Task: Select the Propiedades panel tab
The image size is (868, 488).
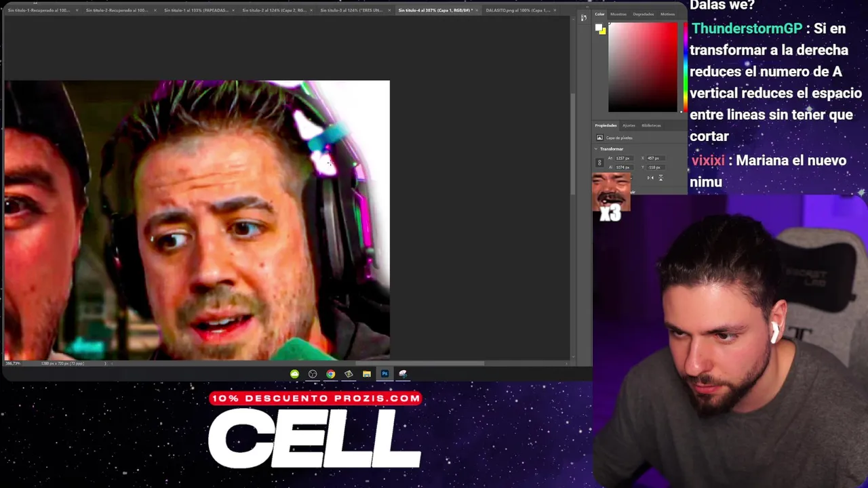Action: pyautogui.click(x=606, y=125)
